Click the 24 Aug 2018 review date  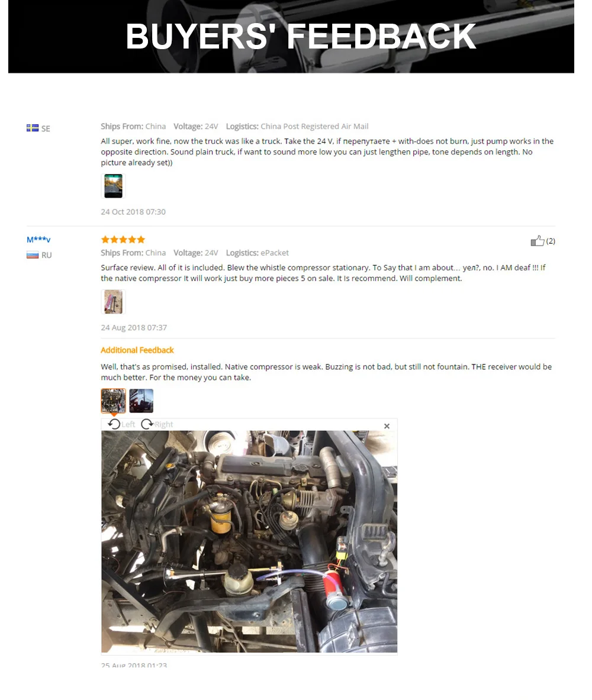pos(134,328)
